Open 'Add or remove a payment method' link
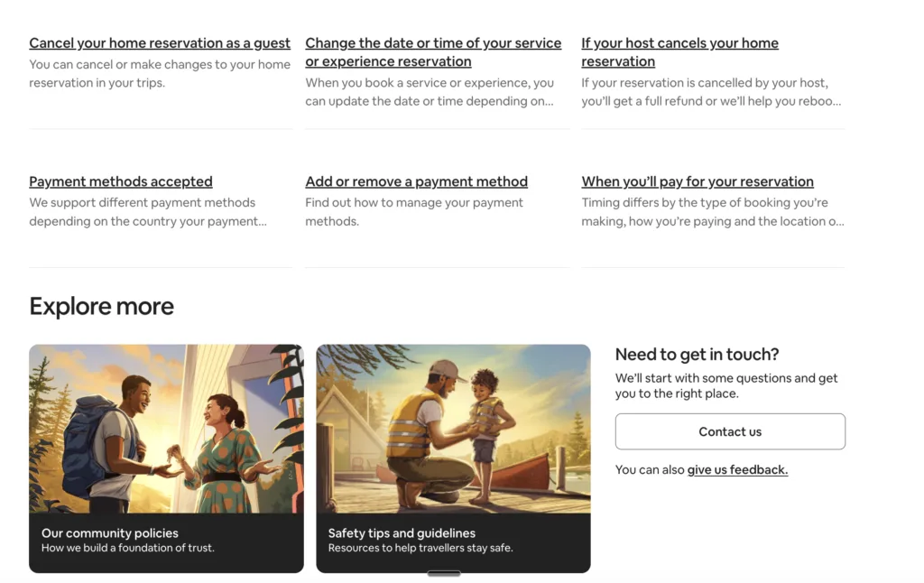 (x=416, y=181)
